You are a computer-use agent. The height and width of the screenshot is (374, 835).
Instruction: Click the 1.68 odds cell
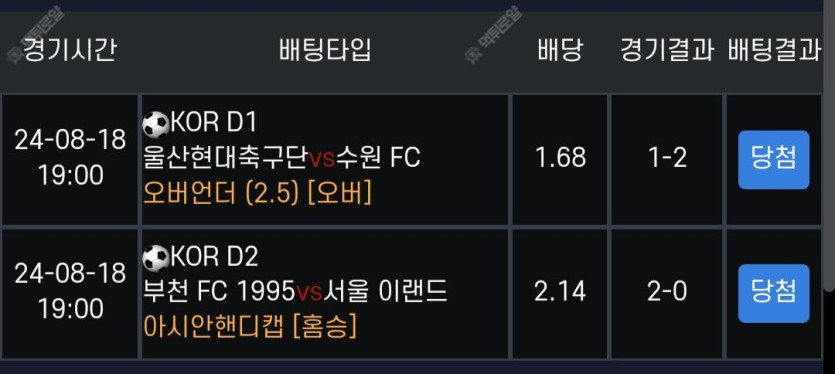(x=560, y=158)
